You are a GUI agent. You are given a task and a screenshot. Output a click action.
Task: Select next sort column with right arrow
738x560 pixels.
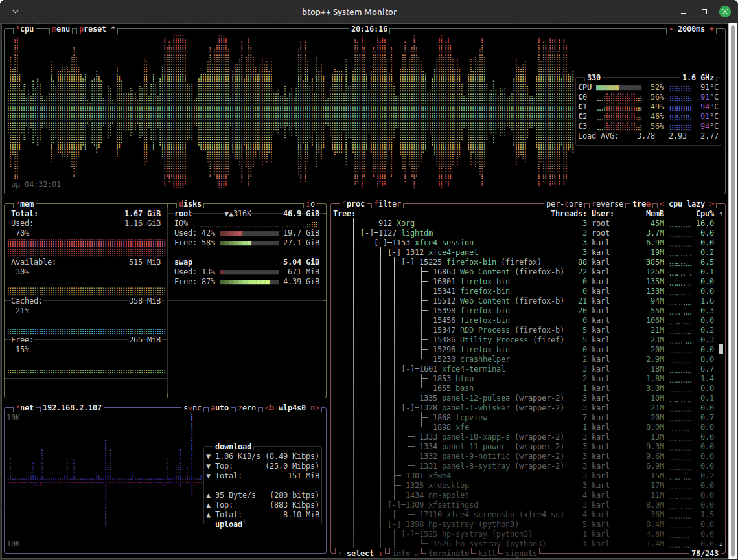click(x=712, y=204)
